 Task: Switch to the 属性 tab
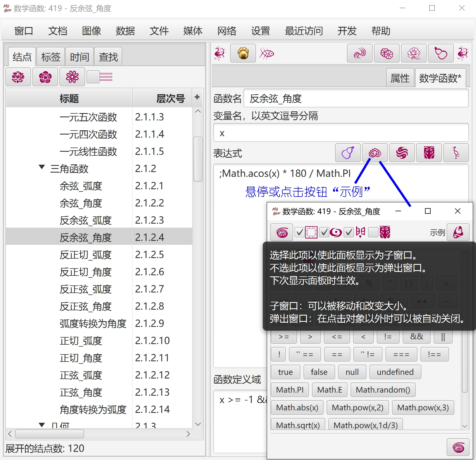pyautogui.click(x=400, y=78)
